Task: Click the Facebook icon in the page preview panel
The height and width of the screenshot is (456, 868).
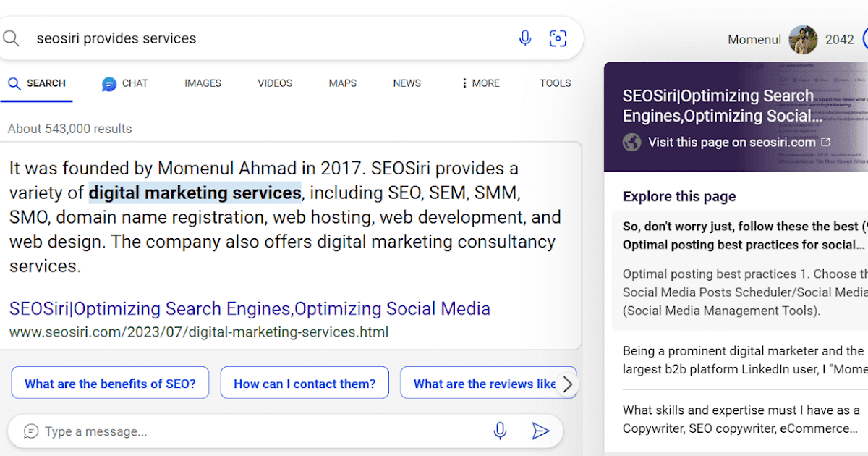Action: pyautogui.click(x=632, y=142)
